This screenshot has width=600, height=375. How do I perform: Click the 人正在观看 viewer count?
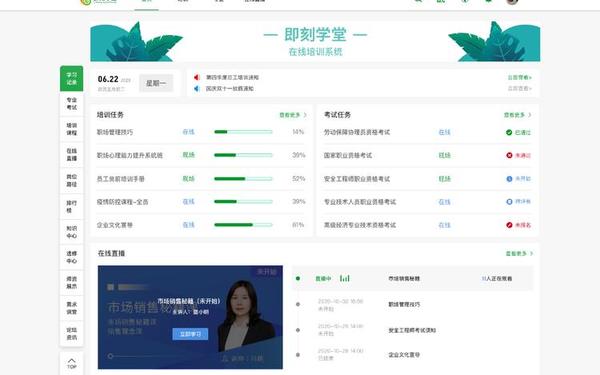tap(497, 279)
